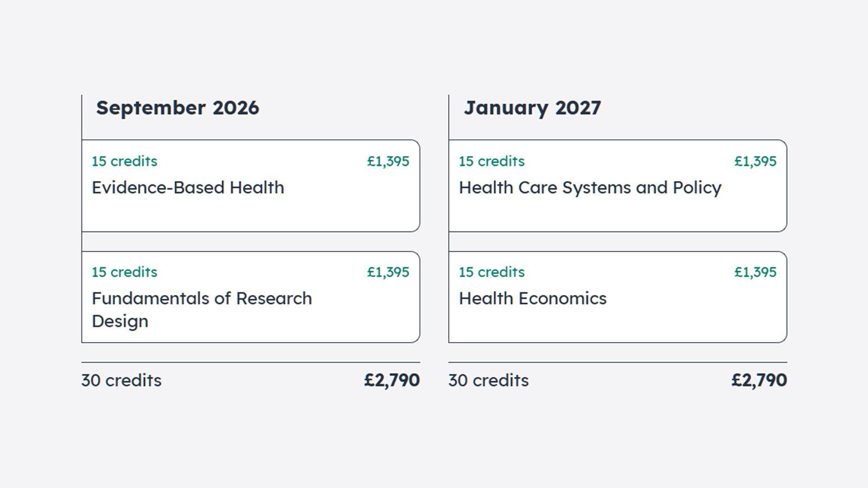
Task: Open Fundamentals of Research Design module
Action: click(202, 299)
